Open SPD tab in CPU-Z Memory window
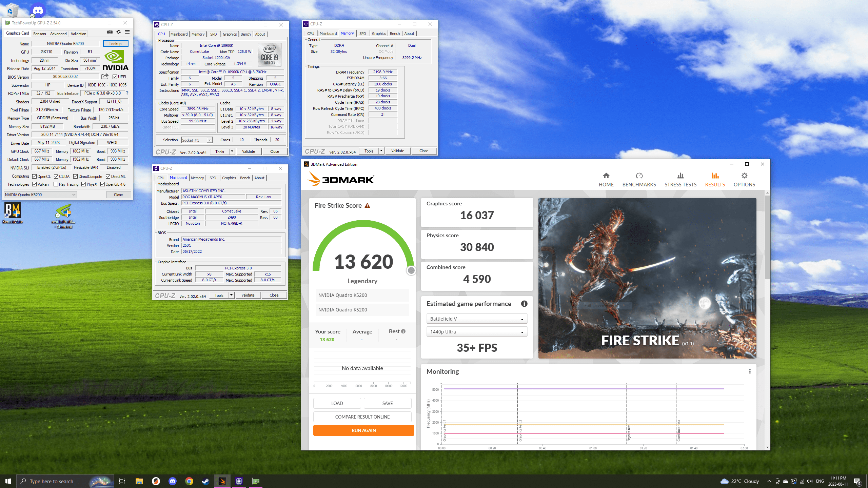Screen dimensions: 868x488 tap(362, 34)
